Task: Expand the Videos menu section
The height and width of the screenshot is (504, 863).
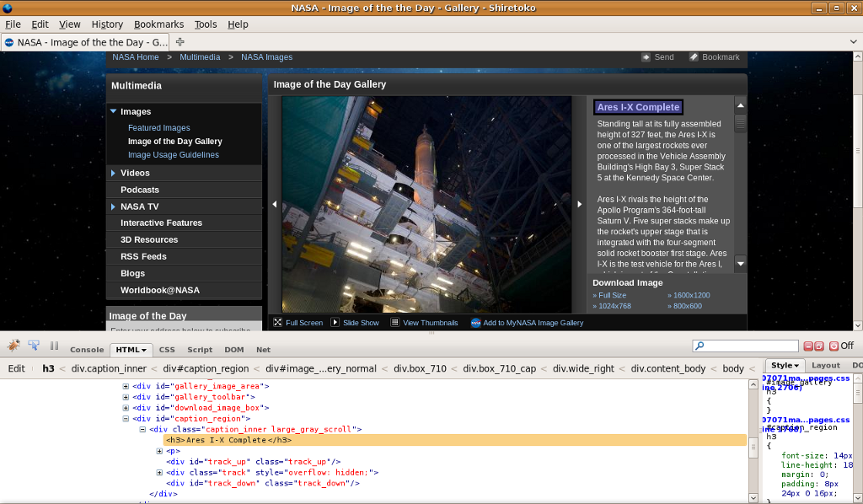Action: pyautogui.click(x=114, y=173)
